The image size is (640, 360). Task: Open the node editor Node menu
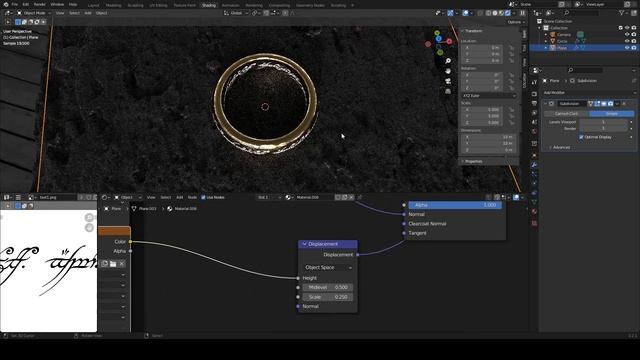pos(192,197)
